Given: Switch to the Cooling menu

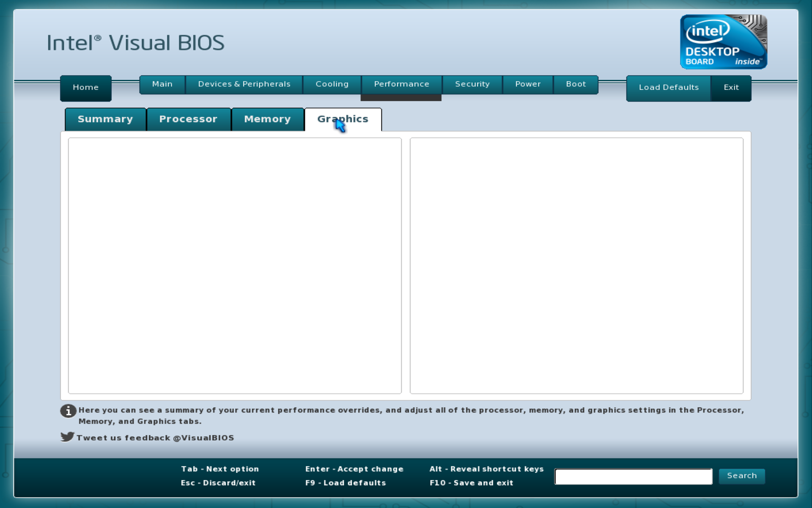Looking at the screenshot, I should point(332,84).
